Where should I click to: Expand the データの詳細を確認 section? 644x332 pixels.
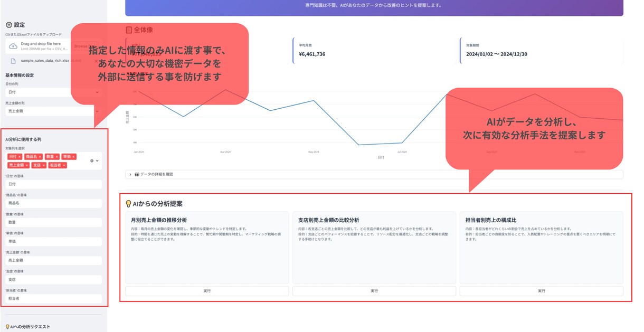click(374, 174)
